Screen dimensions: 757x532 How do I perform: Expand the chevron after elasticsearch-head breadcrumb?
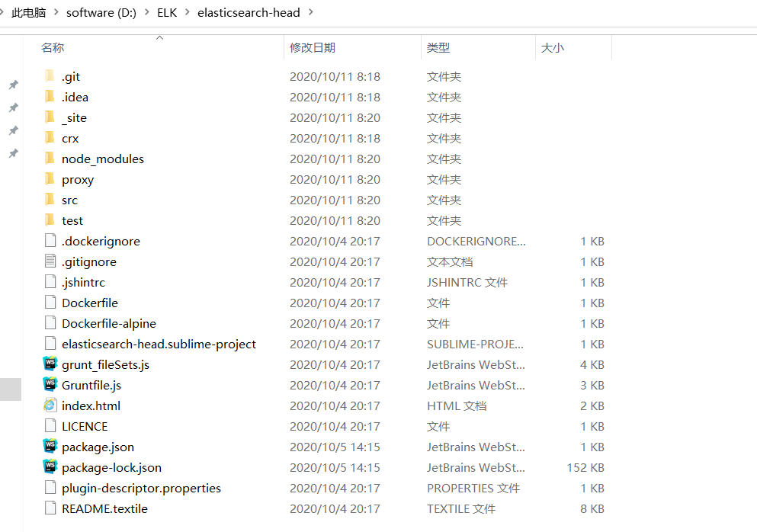click(x=310, y=12)
